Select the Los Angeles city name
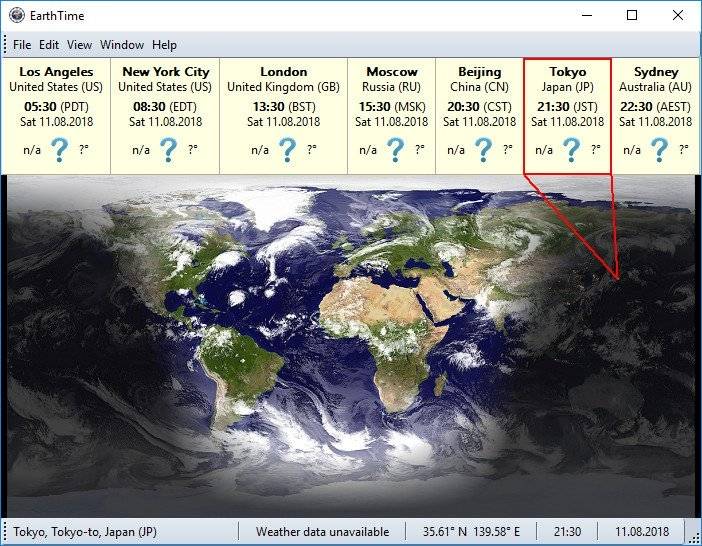Screen dimensions: 702x546 click(x=56, y=72)
